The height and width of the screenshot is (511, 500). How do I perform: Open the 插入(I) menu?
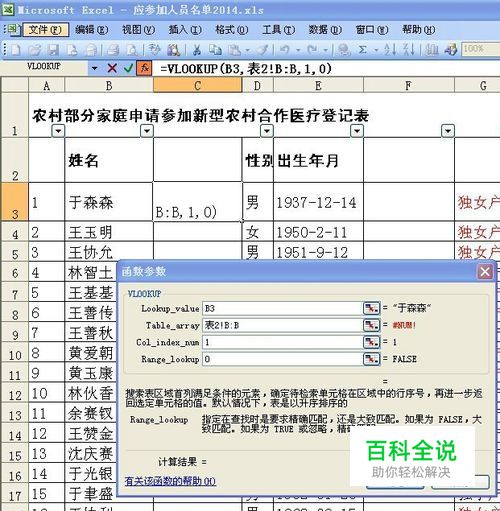click(x=185, y=30)
